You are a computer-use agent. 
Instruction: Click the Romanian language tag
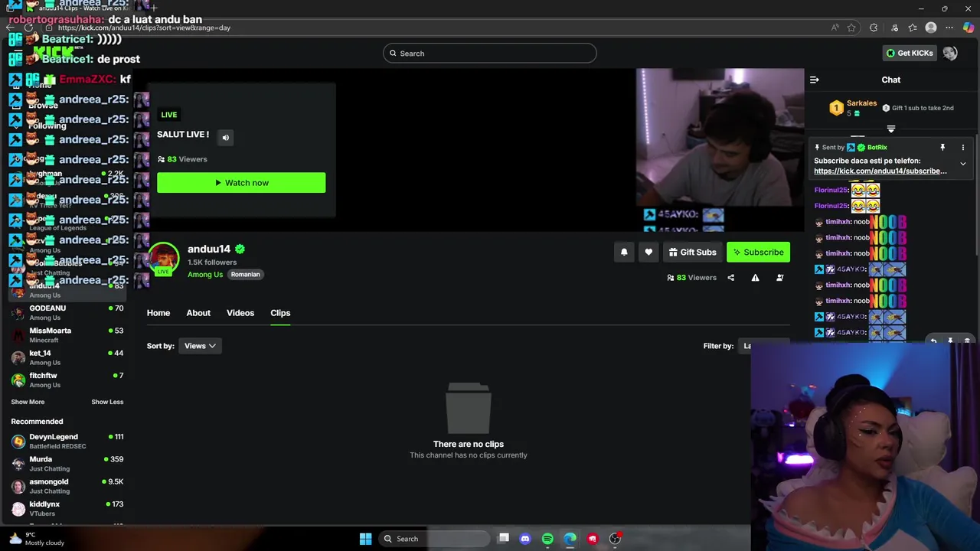tap(245, 275)
